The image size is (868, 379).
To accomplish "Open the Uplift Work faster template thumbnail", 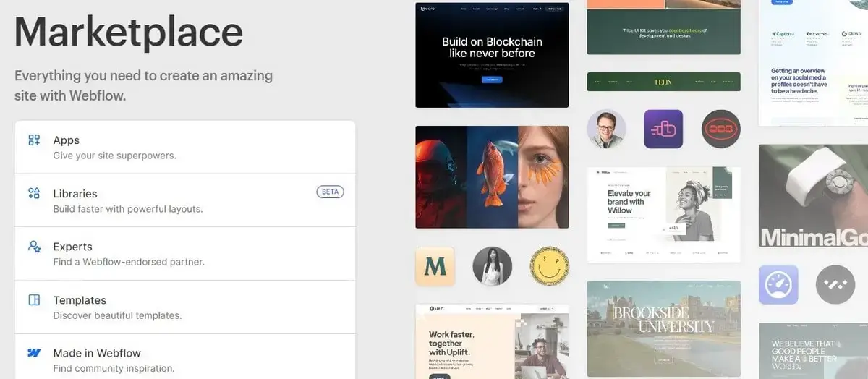I will click(492, 341).
